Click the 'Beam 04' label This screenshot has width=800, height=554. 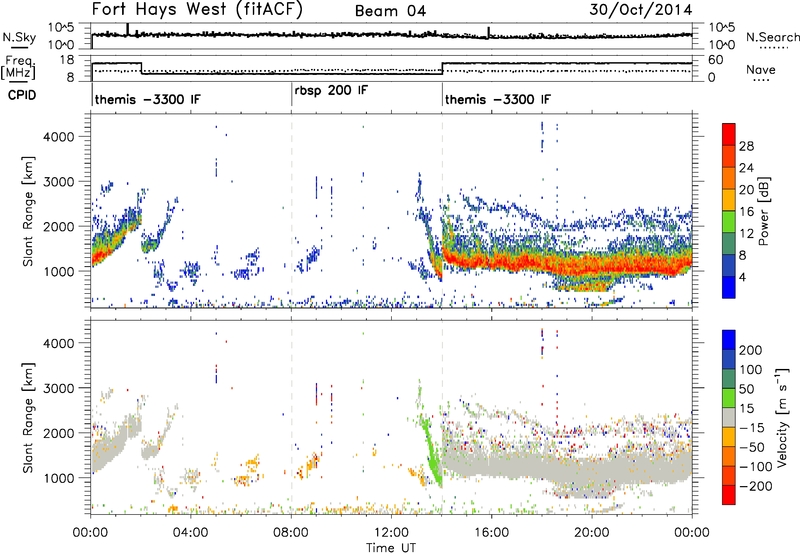(390, 11)
